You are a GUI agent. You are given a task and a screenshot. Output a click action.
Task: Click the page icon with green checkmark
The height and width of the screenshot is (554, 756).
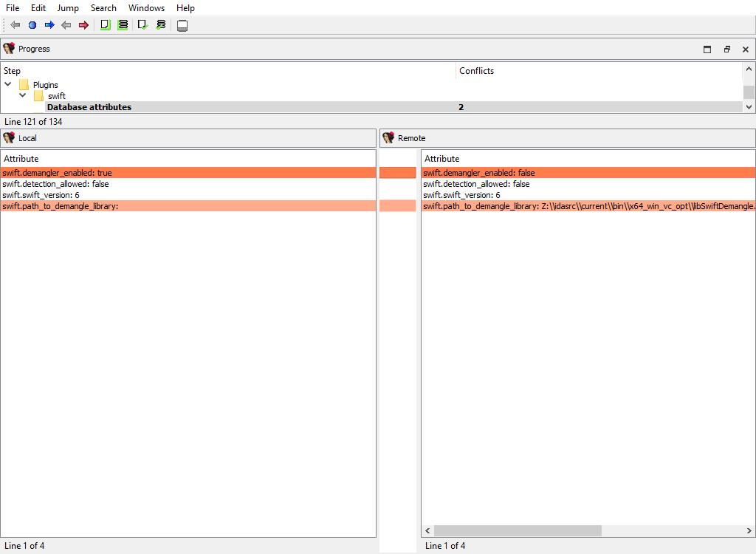click(x=143, y=25)
